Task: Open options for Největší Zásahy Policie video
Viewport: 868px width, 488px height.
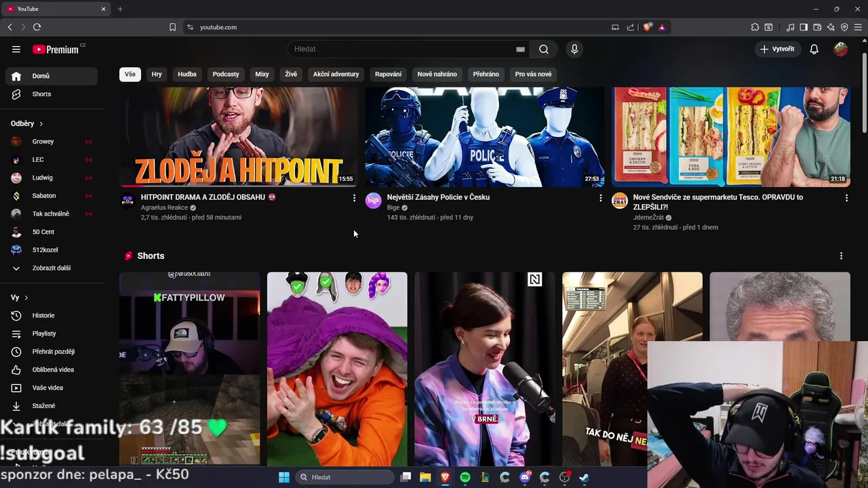Action: pos(600,198)
